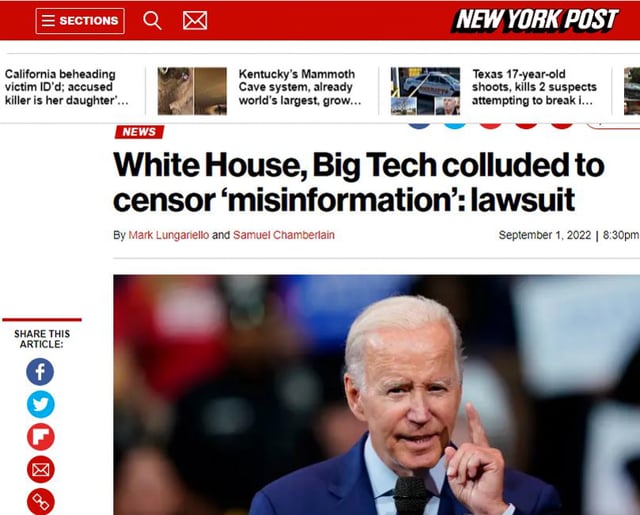Open the Sections menu

80,21
